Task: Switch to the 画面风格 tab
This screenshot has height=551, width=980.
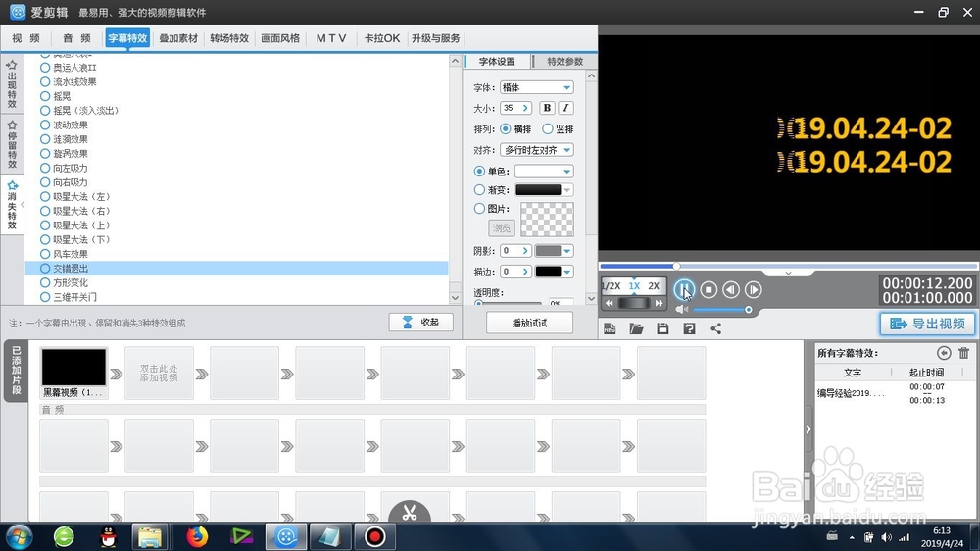Action: coord(280,38)
